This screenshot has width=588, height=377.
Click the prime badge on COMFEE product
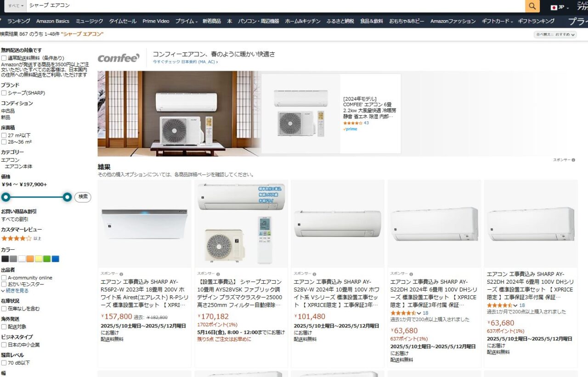coord(350,129)
